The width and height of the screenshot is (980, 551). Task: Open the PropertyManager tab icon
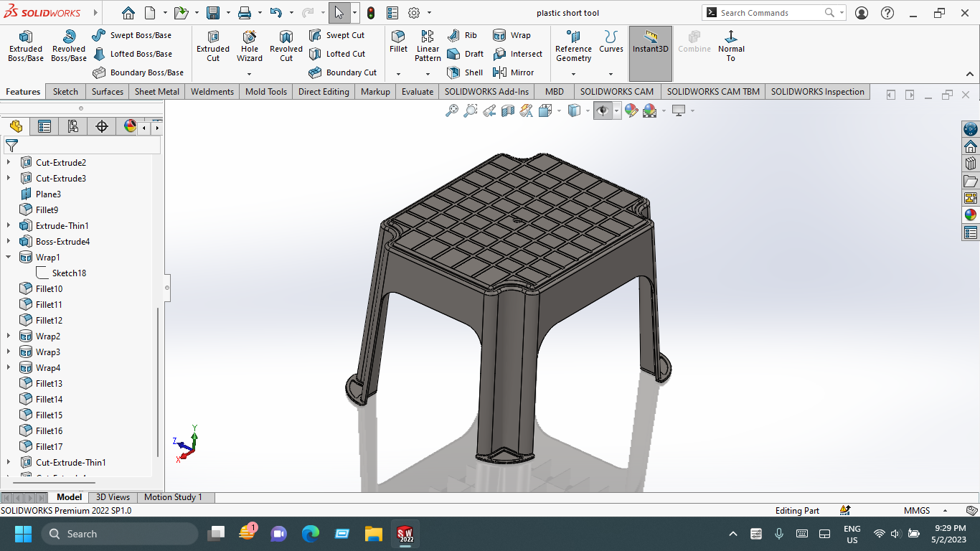(44, 127)
